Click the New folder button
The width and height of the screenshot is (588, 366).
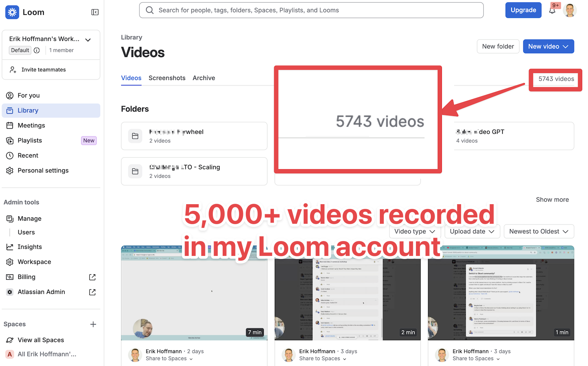click(x=498, y=46)
